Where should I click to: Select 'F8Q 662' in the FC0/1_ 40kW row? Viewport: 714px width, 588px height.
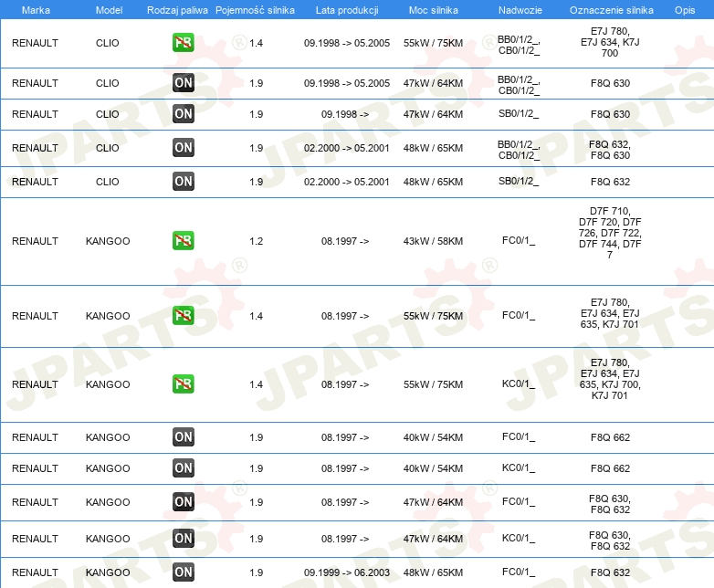click(610, 437)
